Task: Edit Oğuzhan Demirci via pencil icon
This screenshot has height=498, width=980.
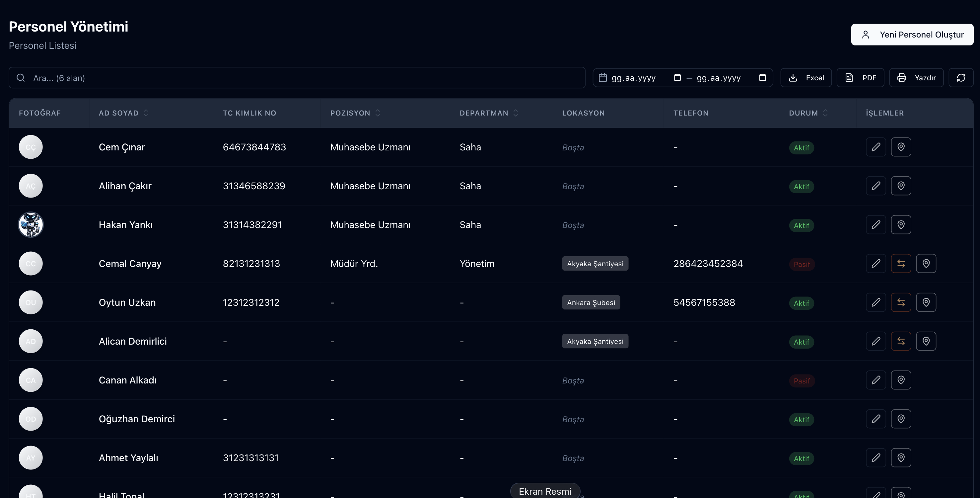Action: (876, 419)
